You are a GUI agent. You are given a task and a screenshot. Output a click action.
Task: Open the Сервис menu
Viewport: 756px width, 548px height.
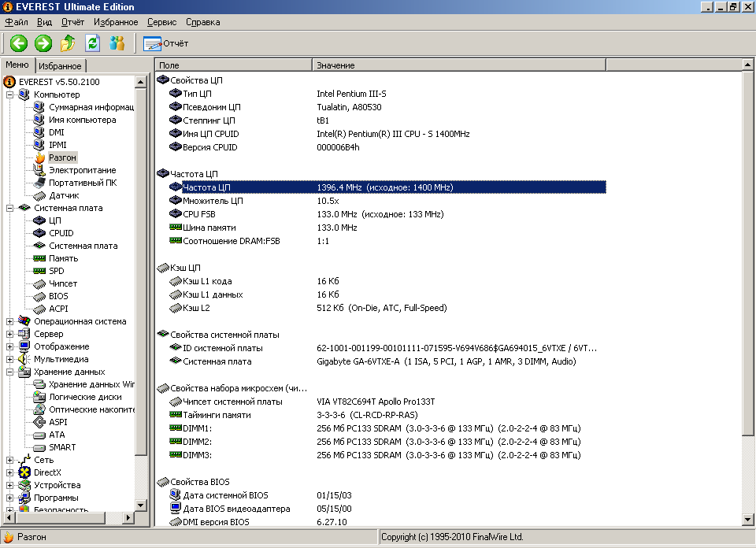[161, 22]
